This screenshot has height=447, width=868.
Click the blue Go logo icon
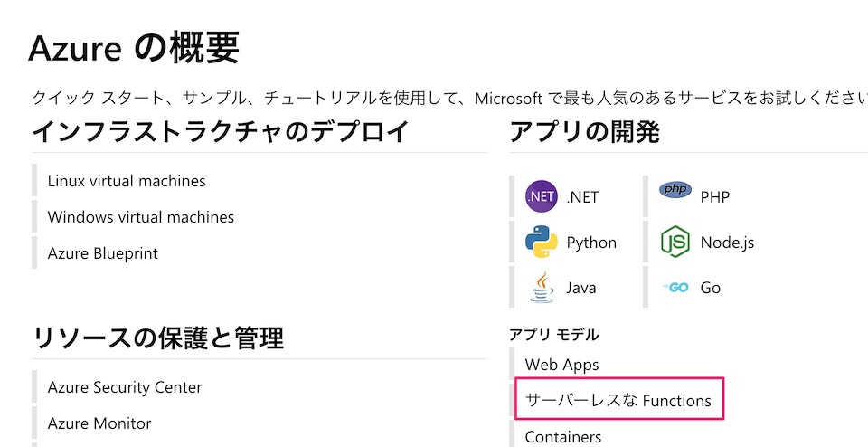[x=675, y=287]
